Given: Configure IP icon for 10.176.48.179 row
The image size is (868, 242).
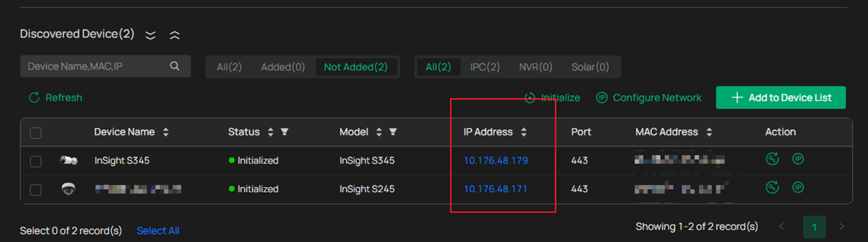Looking at the screenshot, I should pos(798,159).
